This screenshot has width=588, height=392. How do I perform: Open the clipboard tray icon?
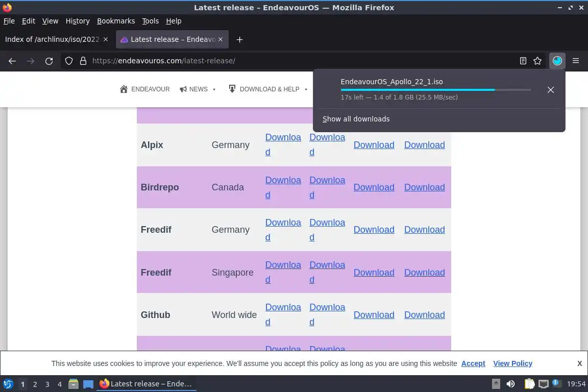pyautogui.click(x=529, y=384)
